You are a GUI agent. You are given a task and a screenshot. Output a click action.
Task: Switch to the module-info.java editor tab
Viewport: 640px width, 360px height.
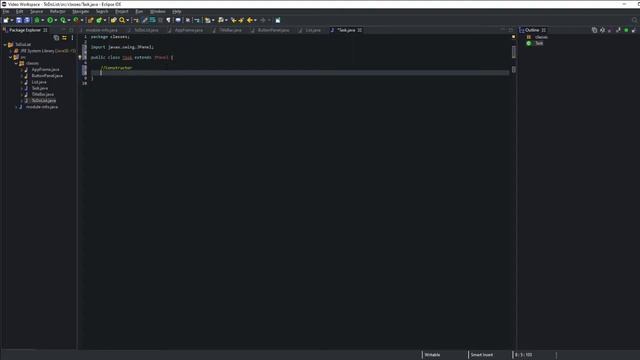coord(101,30)
